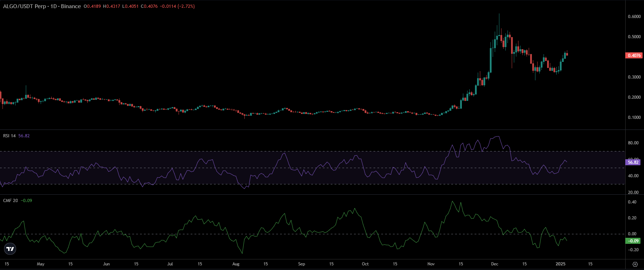
Task: Select the CMF 20 indicator legend label
Action: coord(11,201)
